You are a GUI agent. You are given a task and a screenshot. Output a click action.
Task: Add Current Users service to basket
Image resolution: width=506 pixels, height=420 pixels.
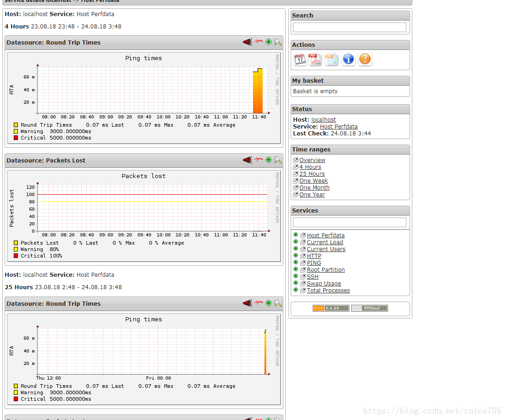(296, 249)
